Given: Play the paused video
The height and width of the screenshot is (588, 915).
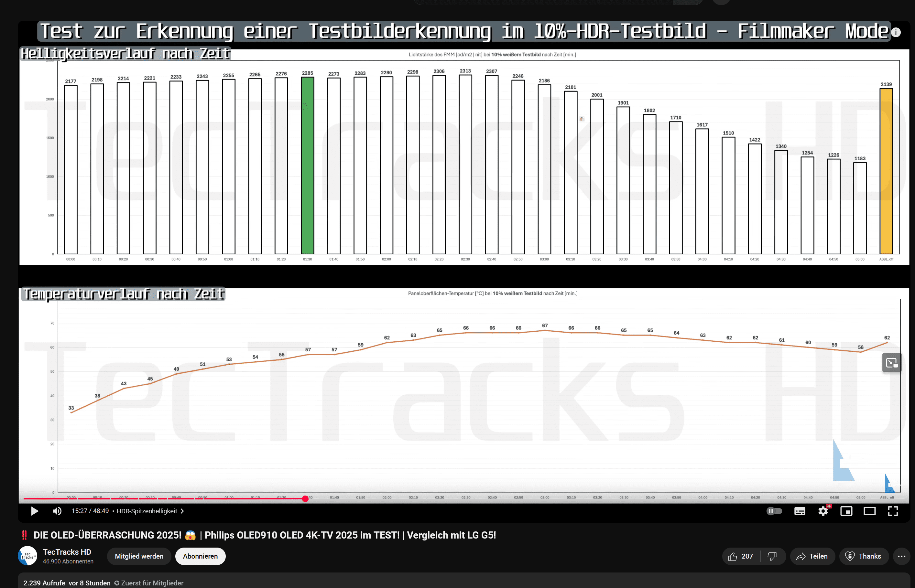Looking at the screenshot, I should (34, 511).
